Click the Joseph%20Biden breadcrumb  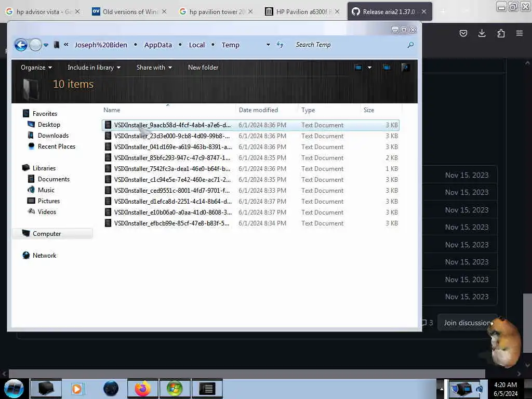tap(101, 45)
